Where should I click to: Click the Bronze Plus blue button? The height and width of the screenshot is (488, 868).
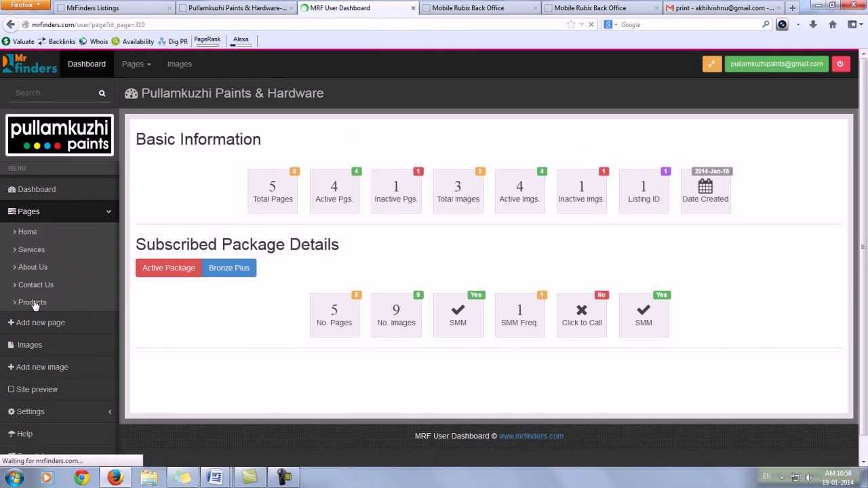[x=229, y=268]
